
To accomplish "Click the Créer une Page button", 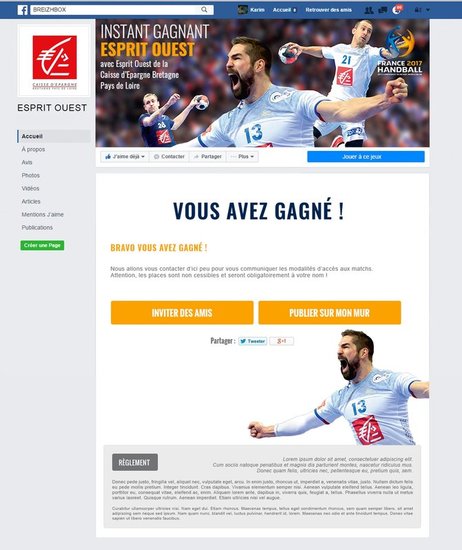I will pyautogui.click(x=42, y=245).
